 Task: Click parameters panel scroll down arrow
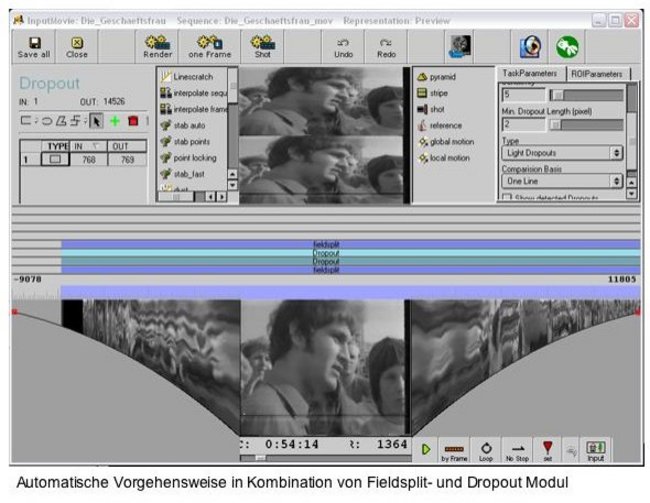[631, 193]
